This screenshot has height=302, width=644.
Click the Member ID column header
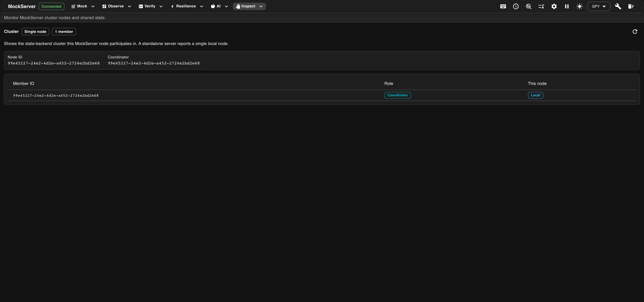click(x=23, y=84)
